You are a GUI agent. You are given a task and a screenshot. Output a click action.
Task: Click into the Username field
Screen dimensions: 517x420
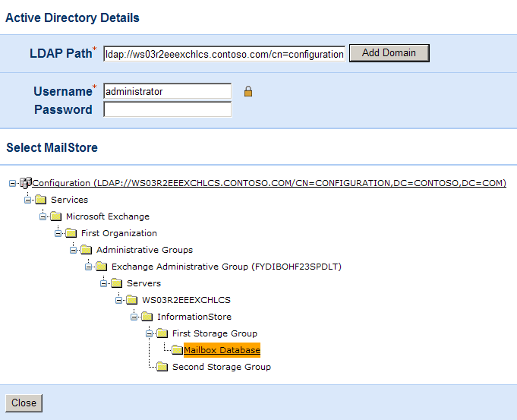tap(167, 92)
